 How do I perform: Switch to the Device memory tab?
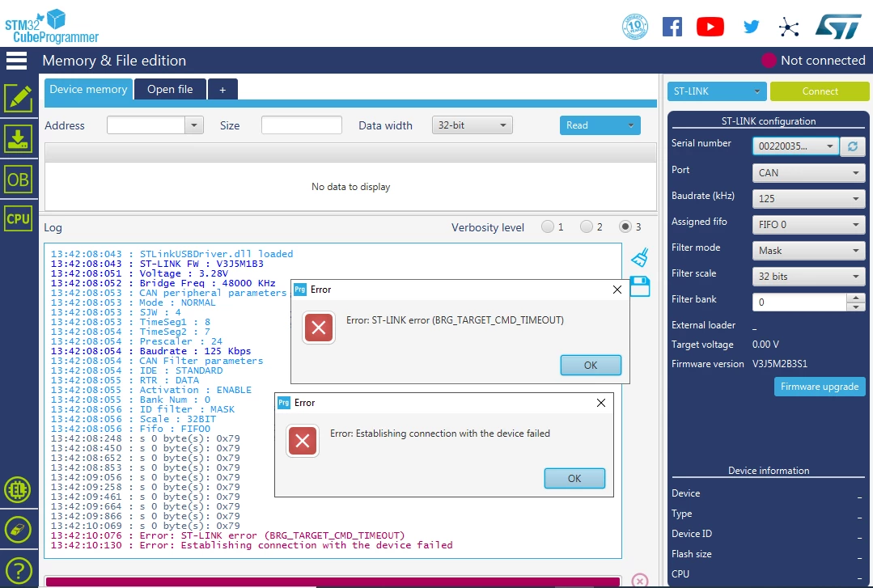(x=88, y=89)
